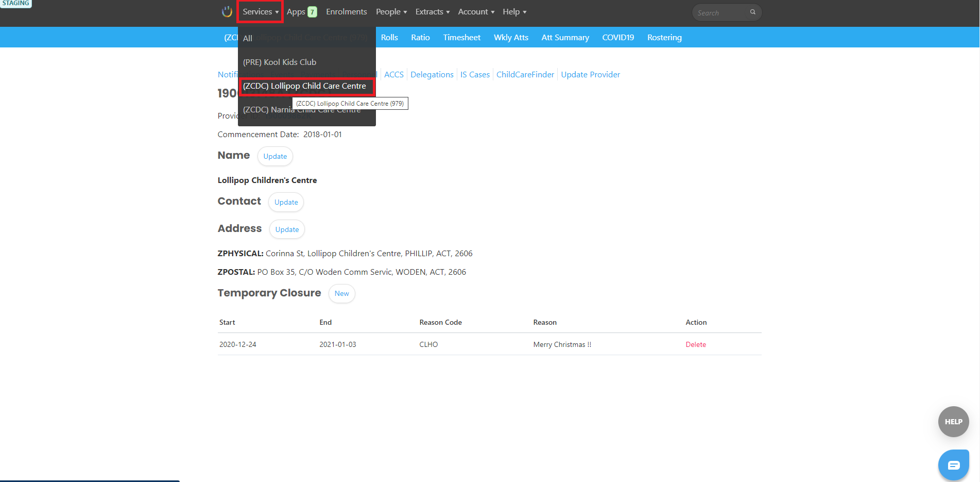Open the Help dropdown menu
This screenshot has height=482, width=980.
514,12
